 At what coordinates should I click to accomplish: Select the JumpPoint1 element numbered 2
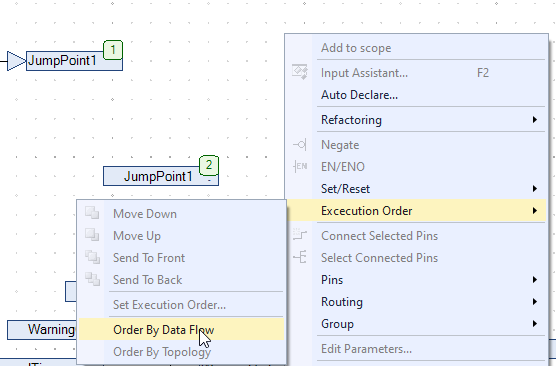point(158,176)
